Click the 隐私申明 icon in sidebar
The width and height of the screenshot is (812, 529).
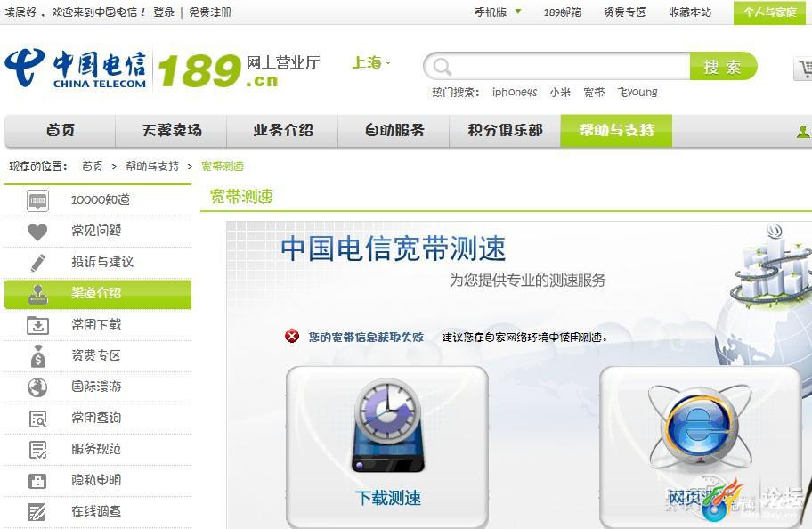tap(37, 481)
